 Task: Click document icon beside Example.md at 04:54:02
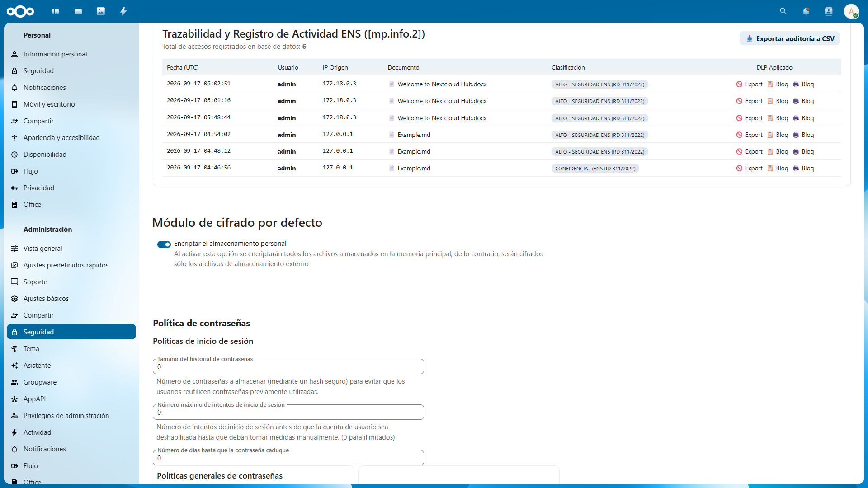[392, 135]
